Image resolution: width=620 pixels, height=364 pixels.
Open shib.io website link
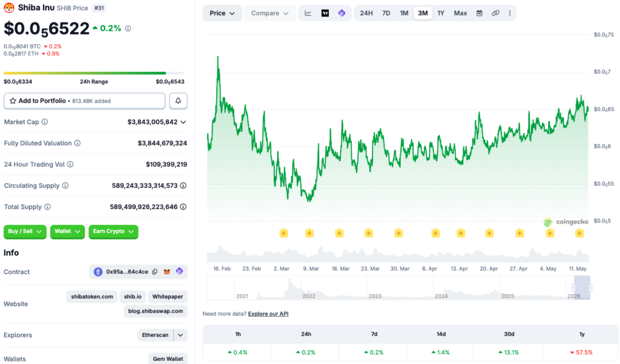(133, 296)
